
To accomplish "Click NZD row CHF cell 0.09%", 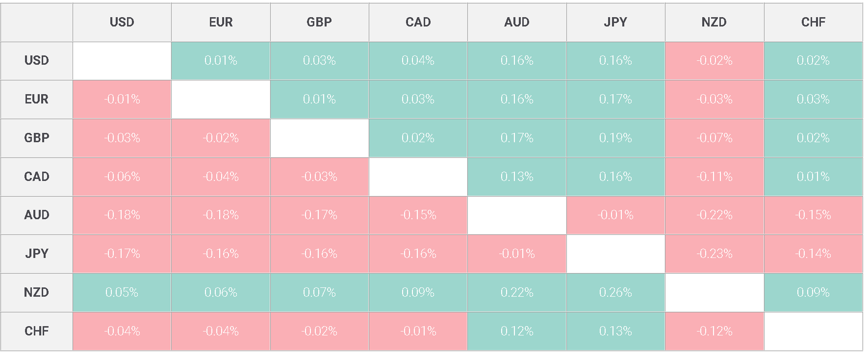I will (813, 292).
